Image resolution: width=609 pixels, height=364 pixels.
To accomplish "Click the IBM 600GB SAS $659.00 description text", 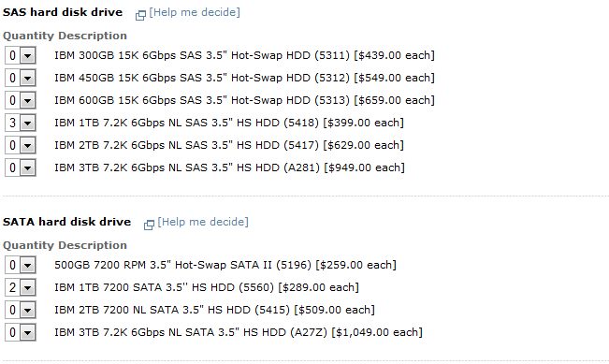I will tap(244, 101).
